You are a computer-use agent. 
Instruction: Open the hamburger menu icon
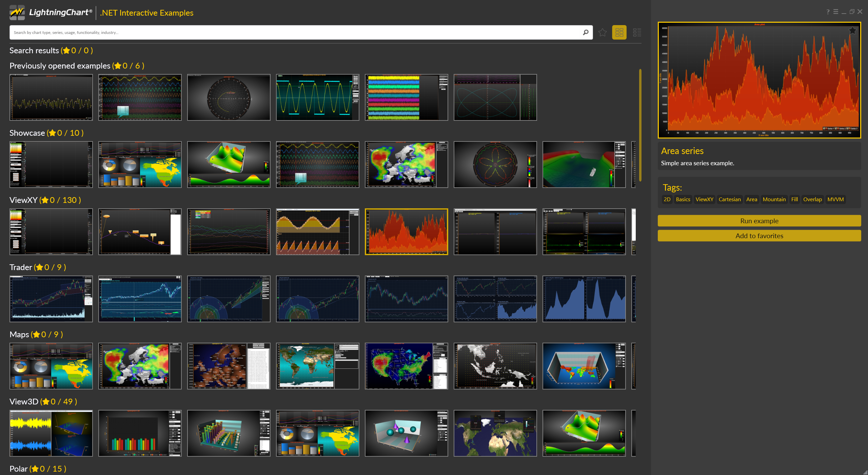pos(836,12)
